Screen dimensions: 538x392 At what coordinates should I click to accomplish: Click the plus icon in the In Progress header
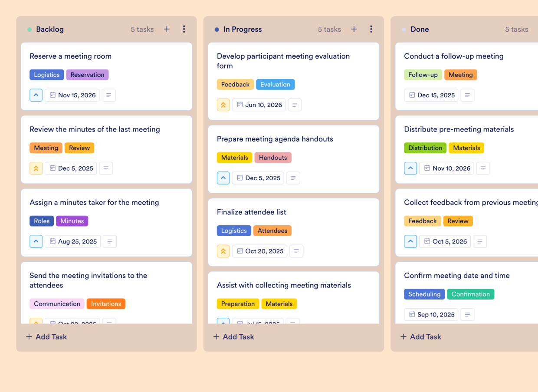(354, 29)
